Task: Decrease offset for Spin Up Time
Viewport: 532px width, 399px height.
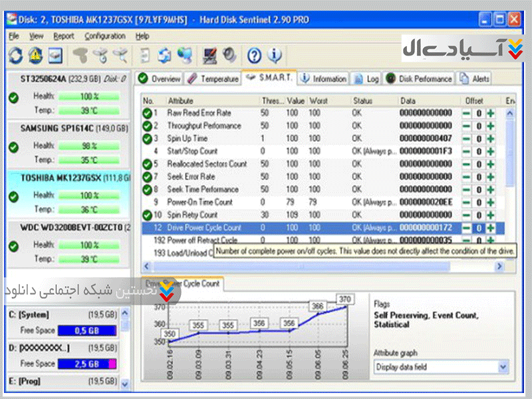Action: tap(466, 139)
